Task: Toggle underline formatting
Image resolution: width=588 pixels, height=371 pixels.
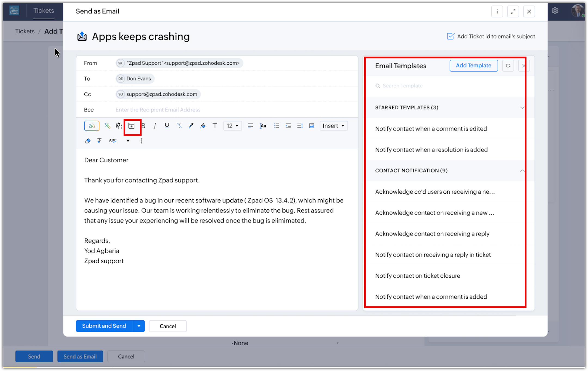Action: tap(167, 126)
